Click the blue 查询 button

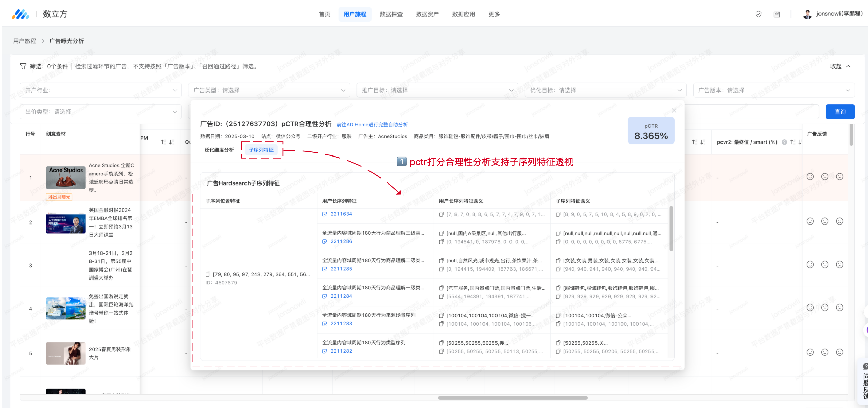point(840,112)
